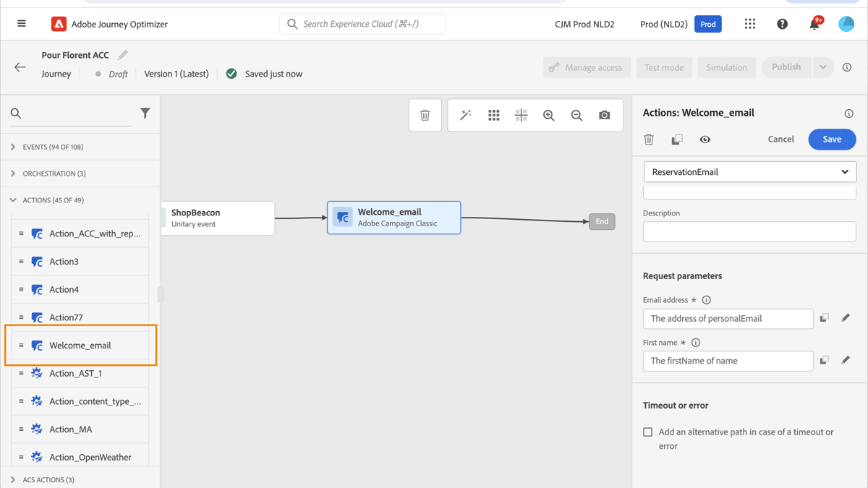
Task: Zoom out on the journey canvas
Action: 576,115
